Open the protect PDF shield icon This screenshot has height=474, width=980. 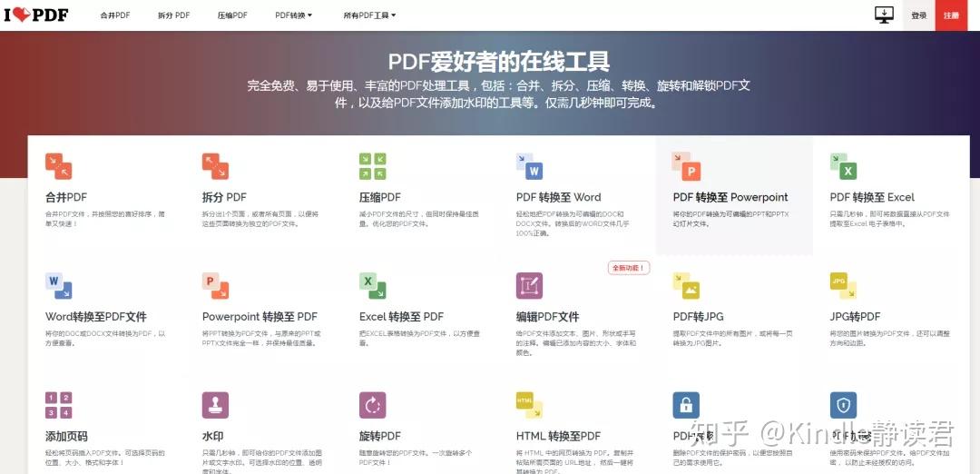coord(843,405)
